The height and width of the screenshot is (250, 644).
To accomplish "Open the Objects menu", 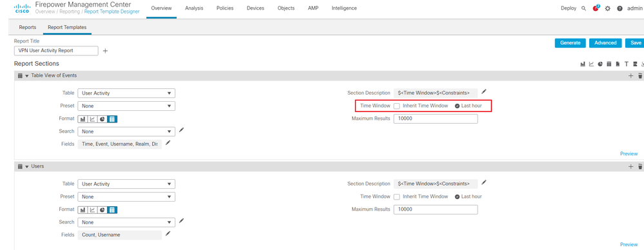I will coord(286,8).
